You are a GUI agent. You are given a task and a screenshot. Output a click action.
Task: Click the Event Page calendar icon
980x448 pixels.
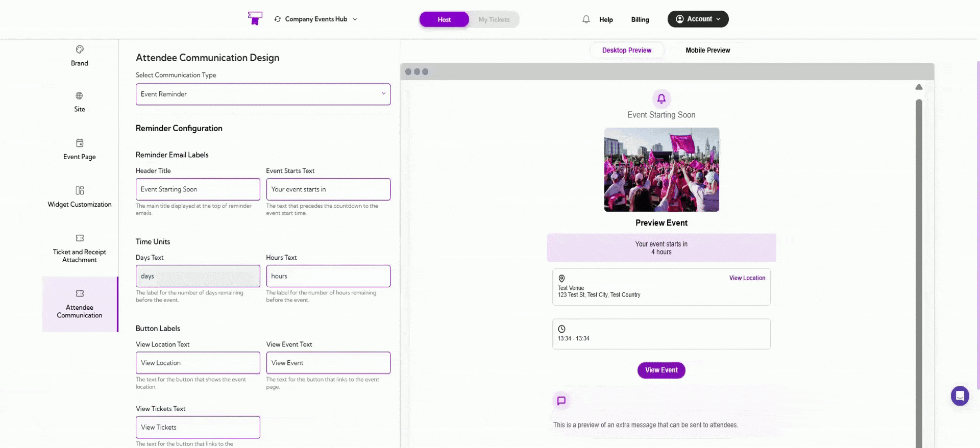(80, 143)
